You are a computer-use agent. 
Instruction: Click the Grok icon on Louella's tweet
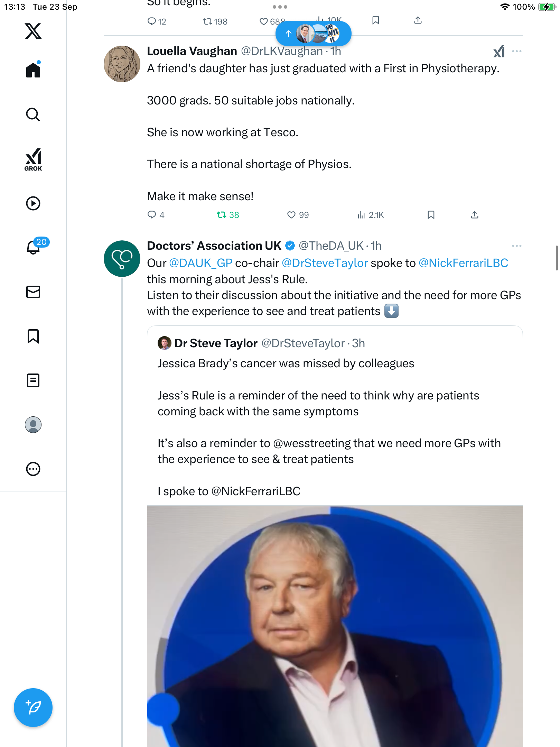499,52
